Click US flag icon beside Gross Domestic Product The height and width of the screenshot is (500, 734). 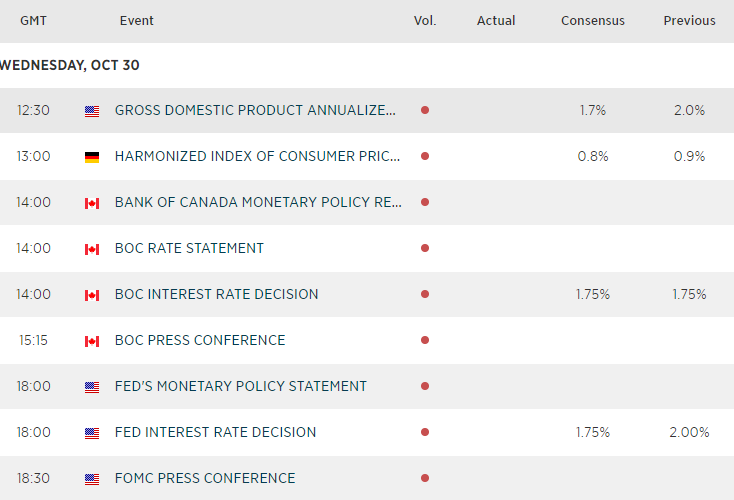[x=92, y=111]
